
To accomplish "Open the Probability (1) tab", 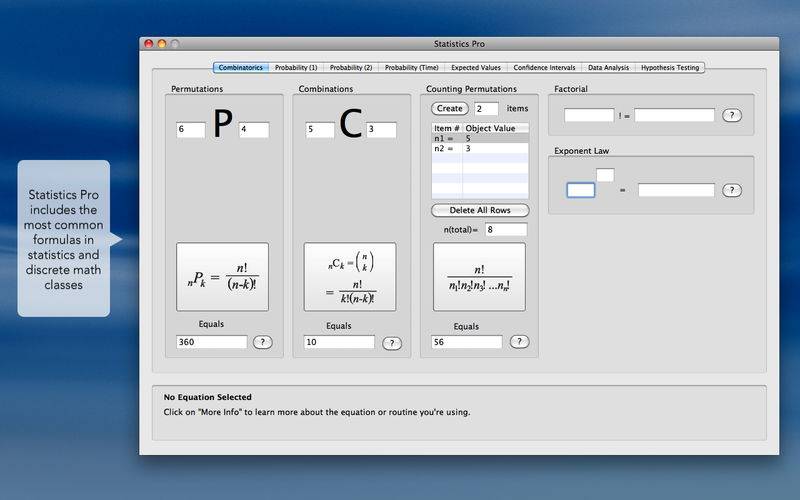I will click(296, 67).
